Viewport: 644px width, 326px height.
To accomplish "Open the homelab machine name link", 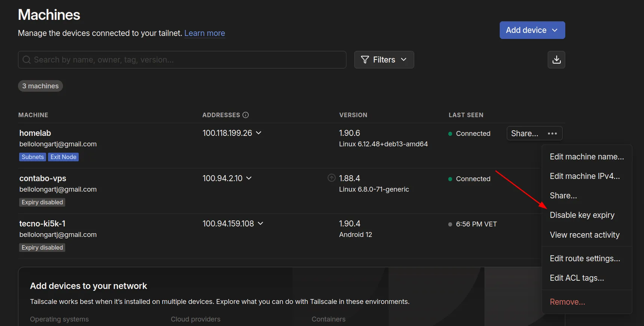I will tap(35, 133).
